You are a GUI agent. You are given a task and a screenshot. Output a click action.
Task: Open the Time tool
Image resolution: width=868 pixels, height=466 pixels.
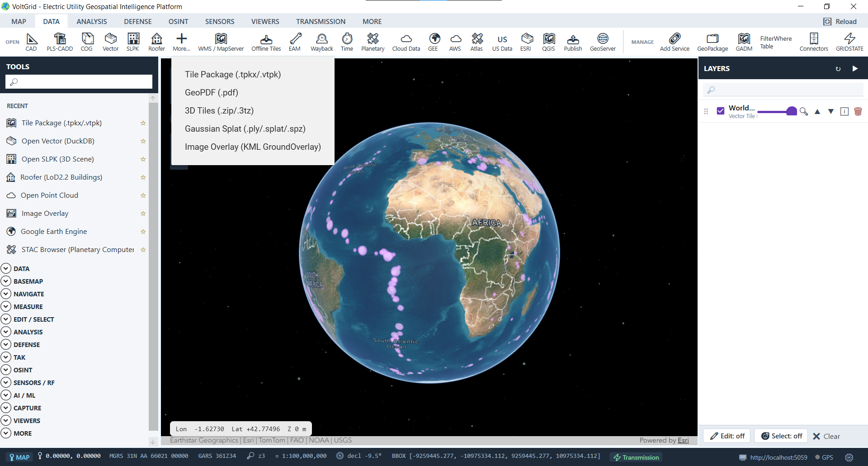coord(347,42)
